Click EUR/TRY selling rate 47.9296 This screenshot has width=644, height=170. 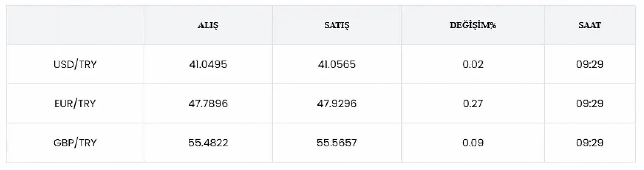tap(337, 103)
